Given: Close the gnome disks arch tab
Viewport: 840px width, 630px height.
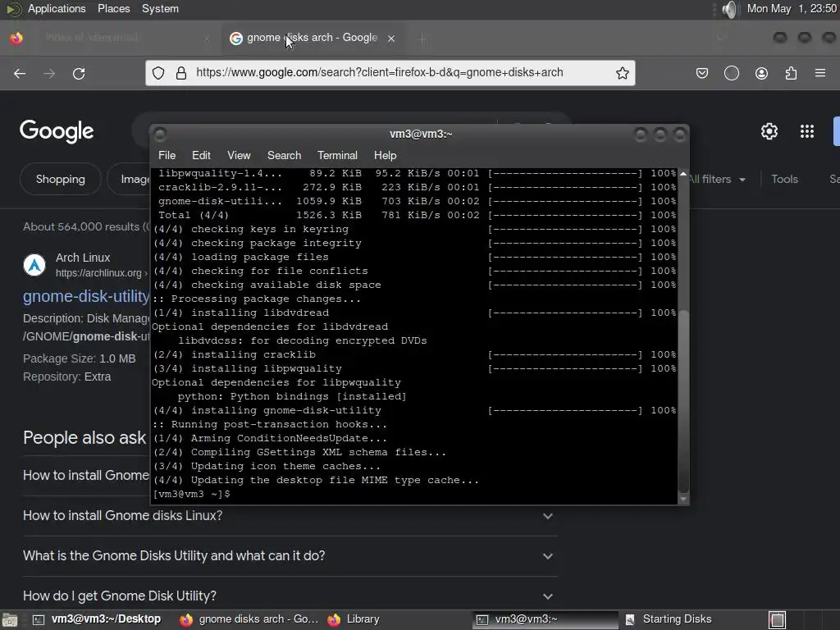Looking at the screenshot, I should pos(391,38).
